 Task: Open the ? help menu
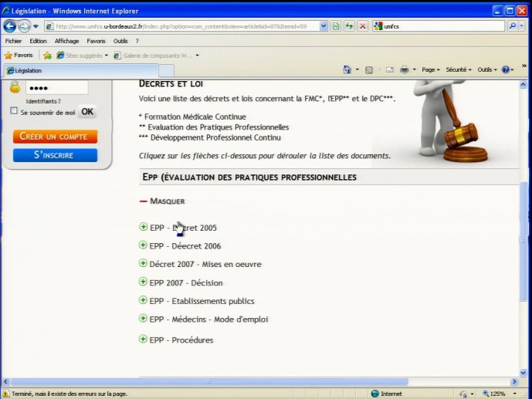coord(137,41)
